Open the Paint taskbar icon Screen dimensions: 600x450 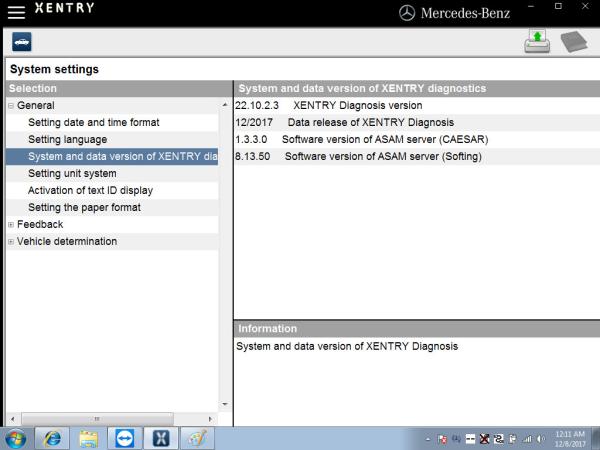pos(197,439)
